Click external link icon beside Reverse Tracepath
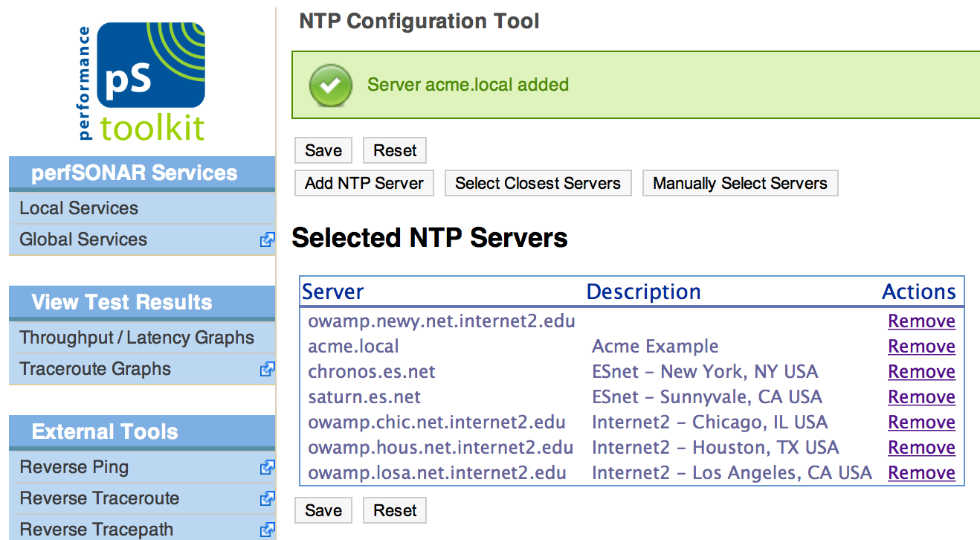Image resolution: width=980 pixels, height=540 pixels. tap(267, 530)
